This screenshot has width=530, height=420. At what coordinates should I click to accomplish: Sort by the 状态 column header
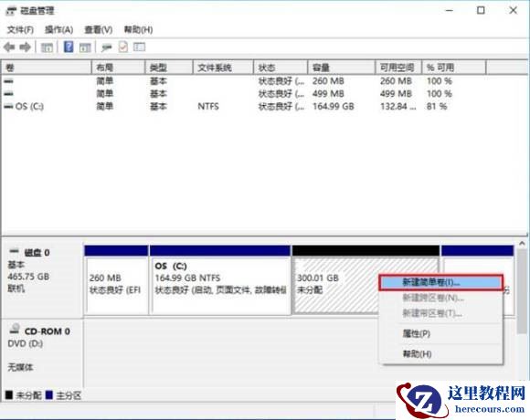click(x=281, y=68)
